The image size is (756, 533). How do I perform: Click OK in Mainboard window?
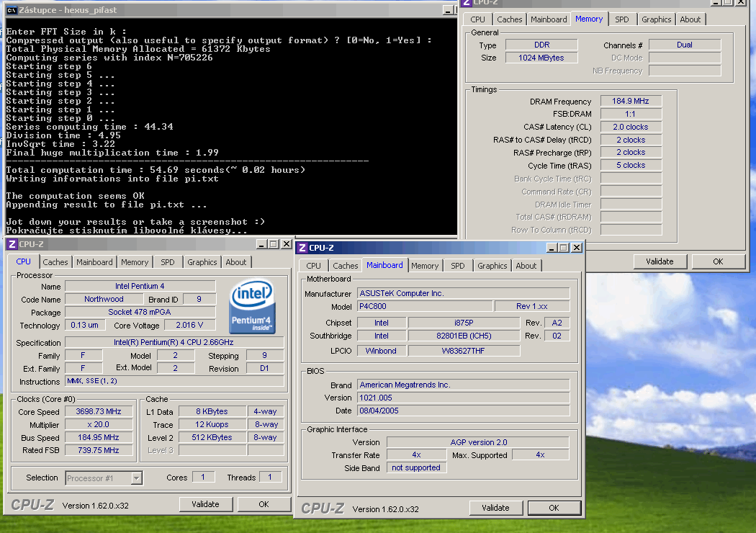pos(554,508)
